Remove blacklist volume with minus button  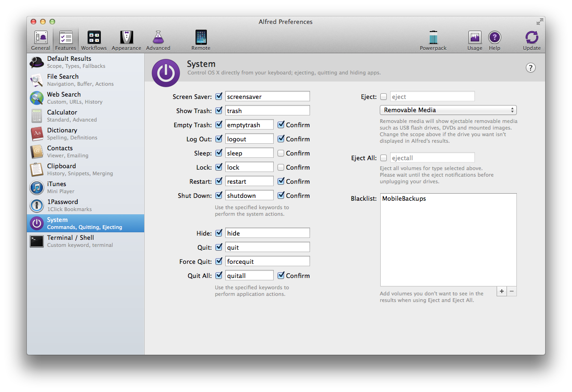[x=512, y=292]
